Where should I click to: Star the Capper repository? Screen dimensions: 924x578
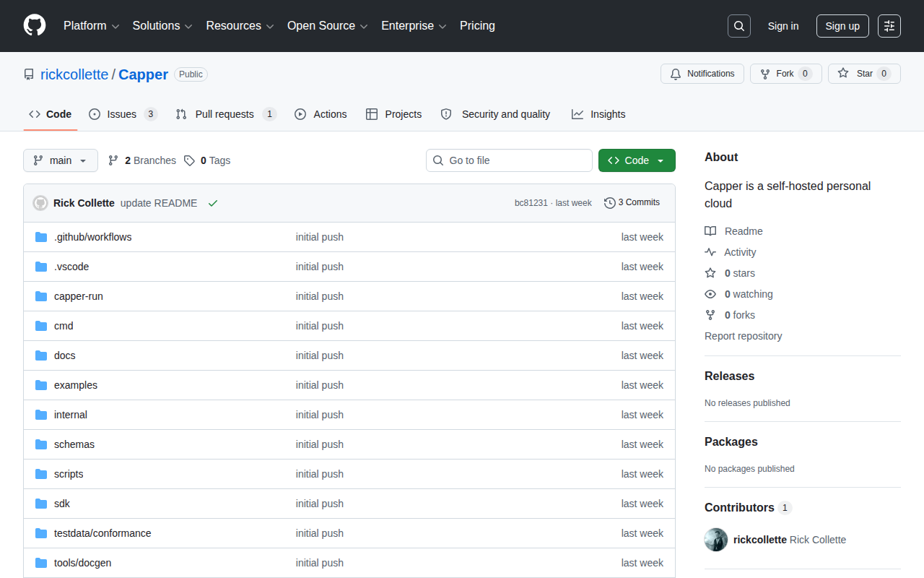(x=864, y=74)
